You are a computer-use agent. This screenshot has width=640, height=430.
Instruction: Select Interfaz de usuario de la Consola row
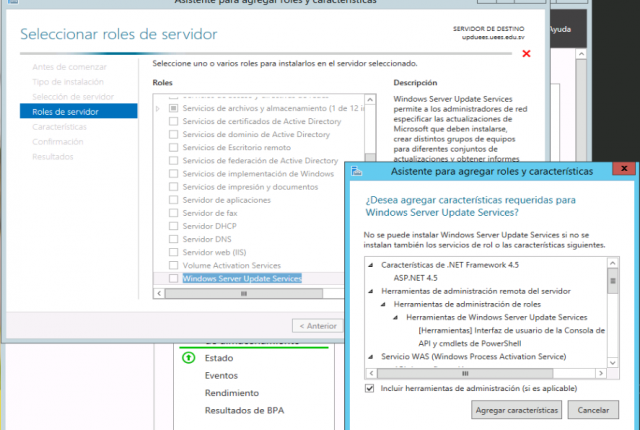click(511, 330)
